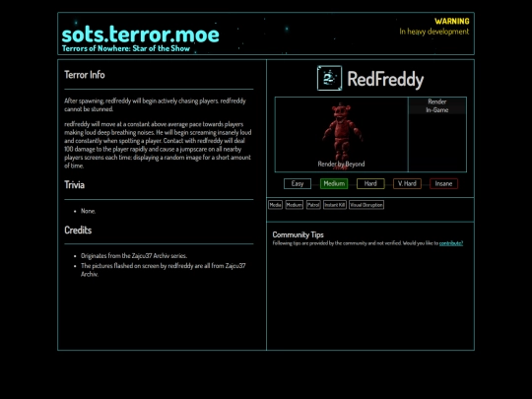Image resolution: width=532 pixels, height=399 pixels.
Task: Select the In-Game view tab
Action: tap(437, 110)
